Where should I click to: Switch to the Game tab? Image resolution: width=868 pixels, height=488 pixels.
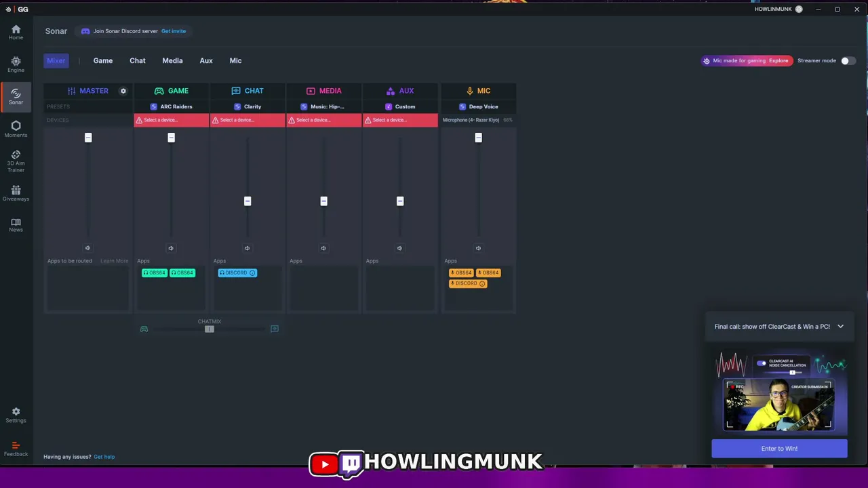pos(103,60)
